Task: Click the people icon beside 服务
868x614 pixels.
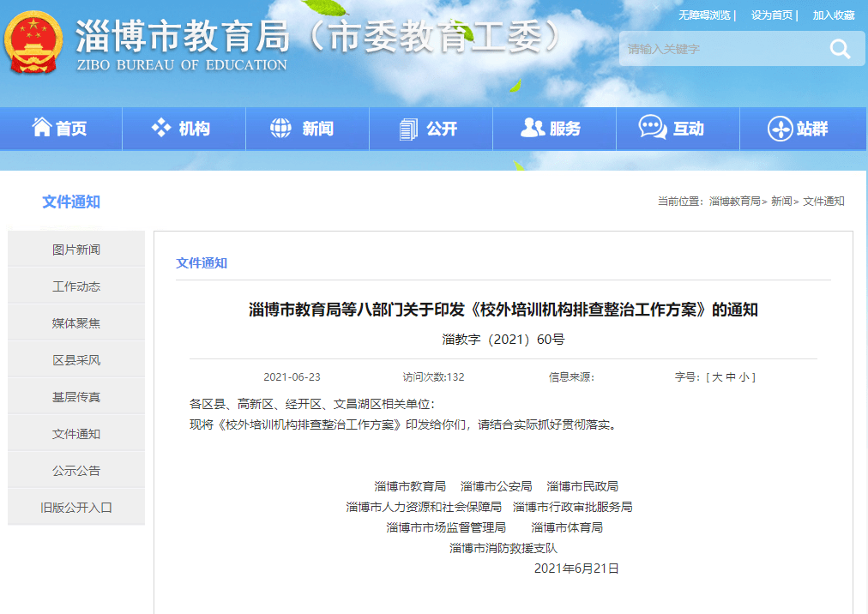Action: coord(532,128)
